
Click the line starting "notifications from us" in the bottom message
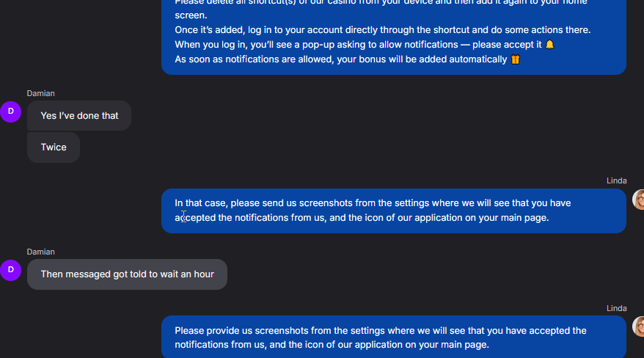[332, 345]
